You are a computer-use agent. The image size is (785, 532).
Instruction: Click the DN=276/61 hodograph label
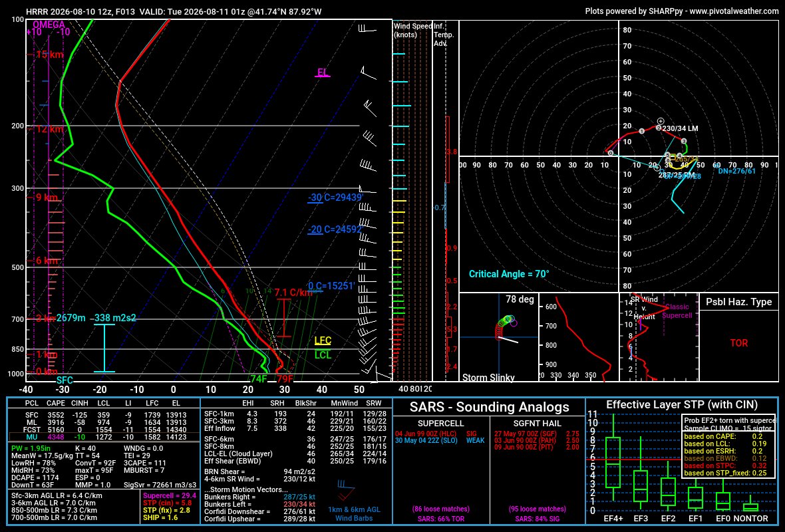tap(737, 171)
